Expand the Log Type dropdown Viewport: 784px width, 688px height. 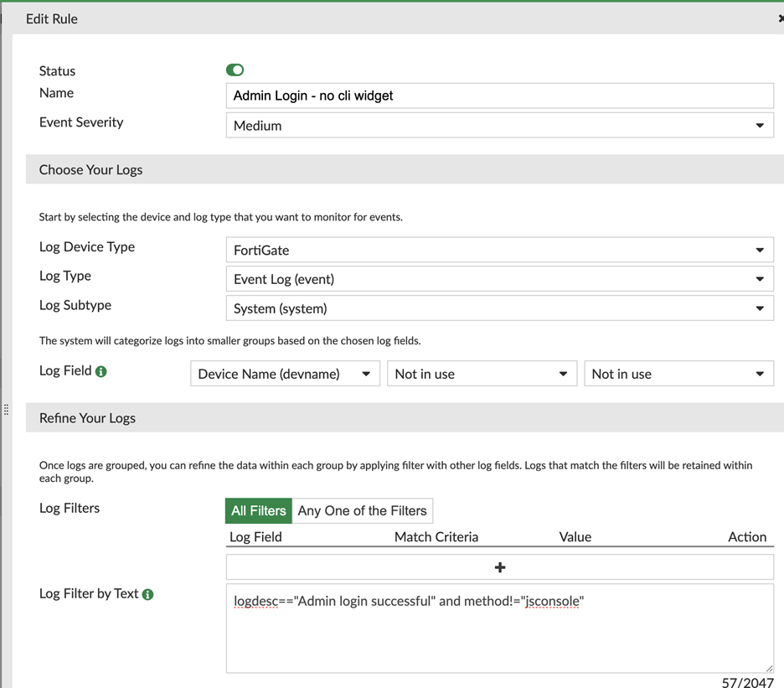499,279
